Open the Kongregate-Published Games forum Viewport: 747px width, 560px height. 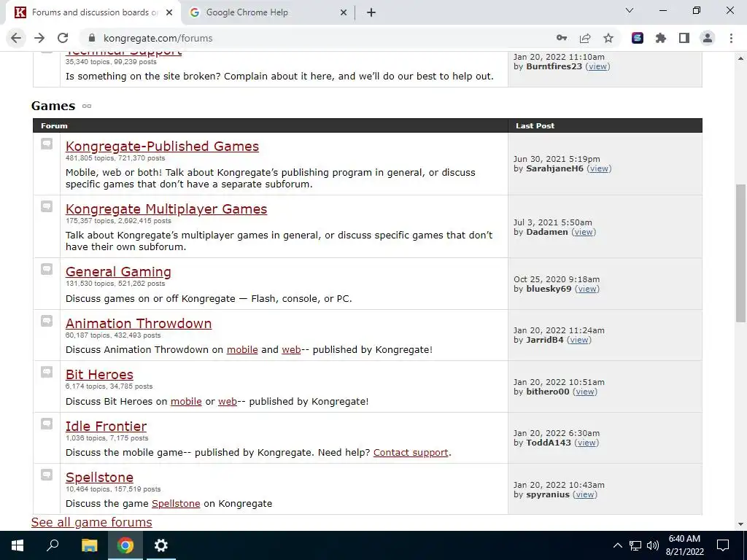click(x=162, y=146)
